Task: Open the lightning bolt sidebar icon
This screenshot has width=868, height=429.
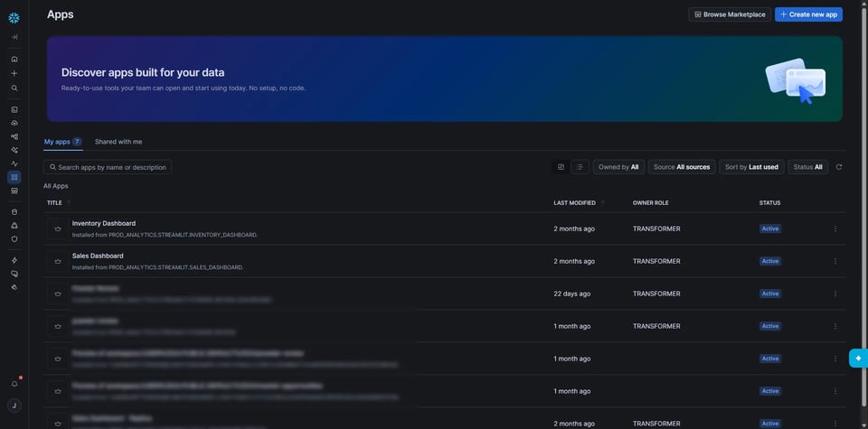Action: click(14, 260)
